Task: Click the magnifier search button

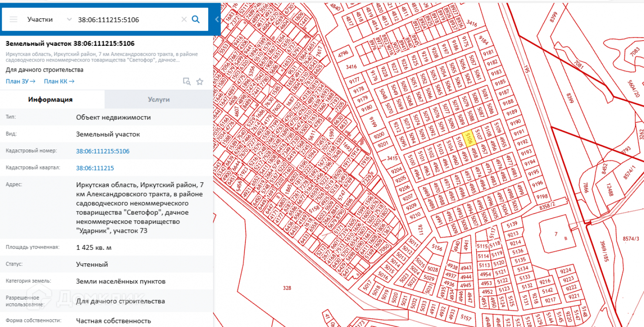Action: pyautogui.click(x=196, y=19)
